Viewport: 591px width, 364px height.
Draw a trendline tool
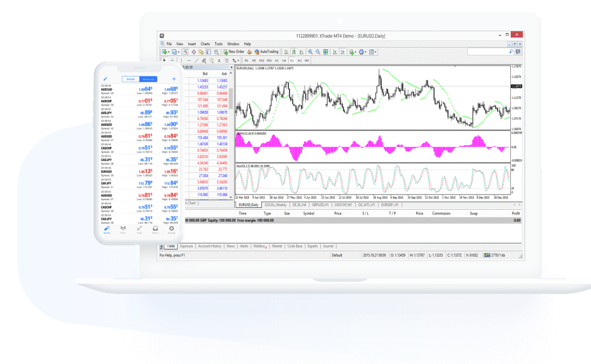[x=197, y=60]
